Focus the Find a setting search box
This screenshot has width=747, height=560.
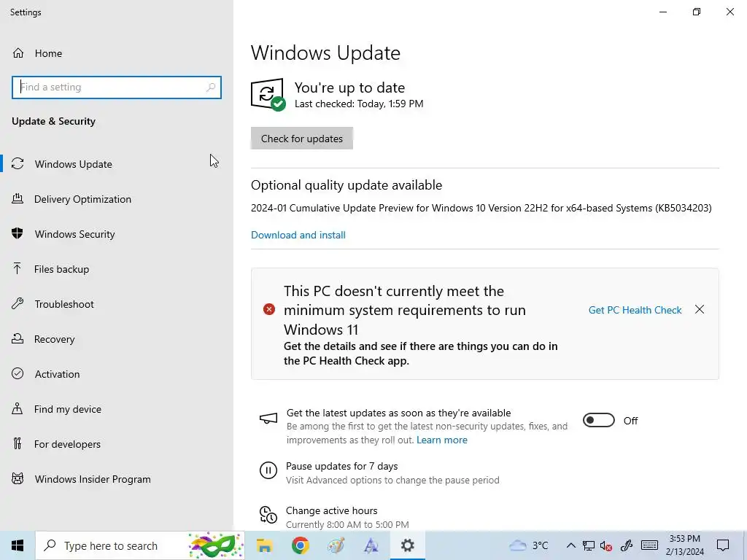pos(117,87)
